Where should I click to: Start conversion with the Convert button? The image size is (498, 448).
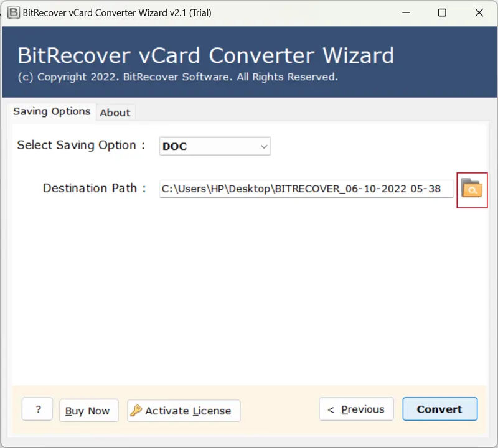(x=439, y=409)
